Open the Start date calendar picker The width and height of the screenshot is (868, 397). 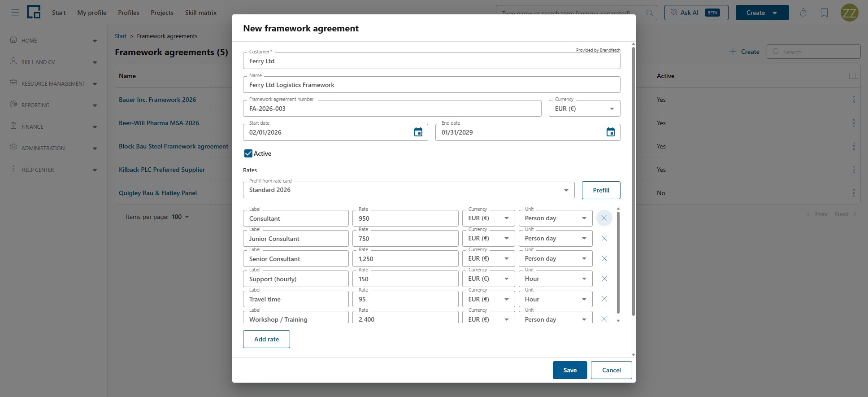(x=418, y=132)
